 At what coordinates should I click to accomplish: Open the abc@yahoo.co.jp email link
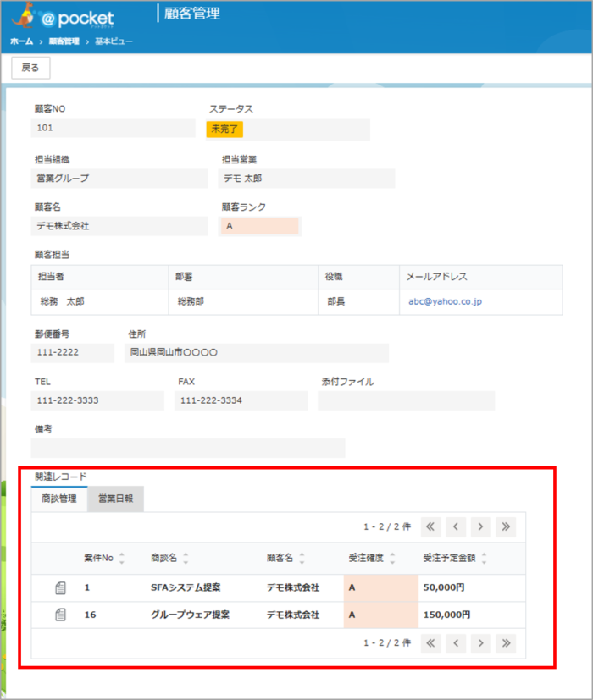[445, 301]
